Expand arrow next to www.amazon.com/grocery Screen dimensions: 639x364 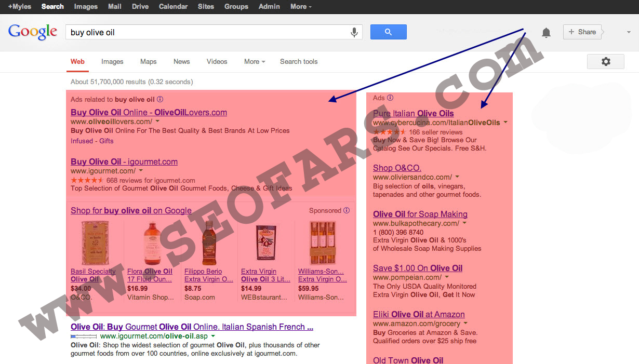click(465, 323)
